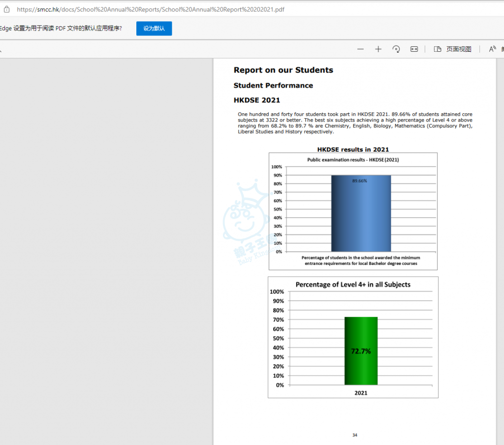Click 'Student Performance' subheading
The image size is (504, 445).
coord(273,86)
